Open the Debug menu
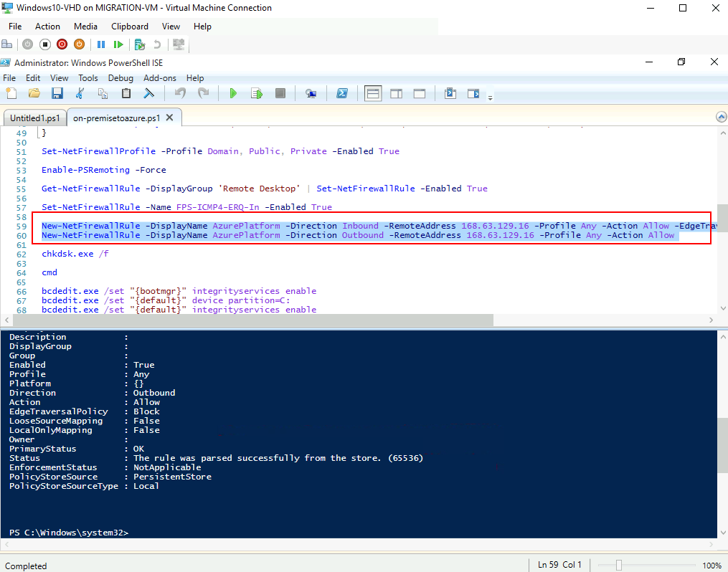Viewport: 728px width, 572px height. (x=120, y=78)
